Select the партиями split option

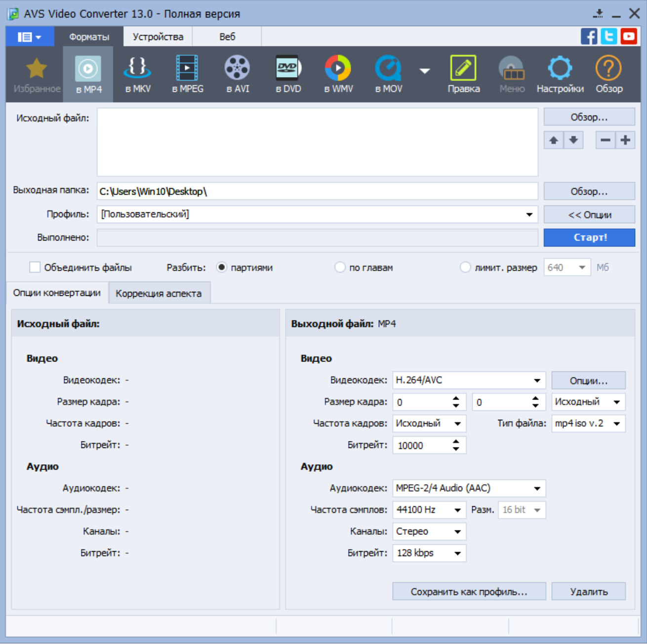pyautogui.click(x=222, y=267)
